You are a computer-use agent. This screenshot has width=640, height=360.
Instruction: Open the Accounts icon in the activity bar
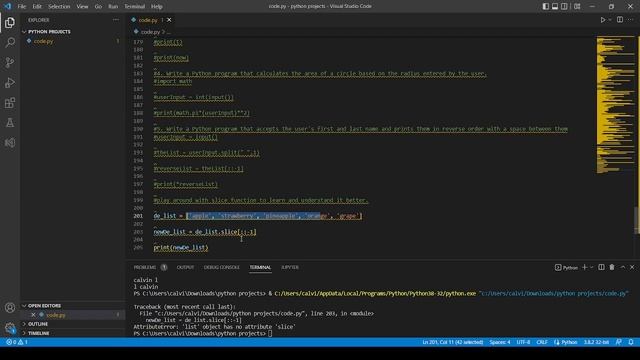[10, 308]
